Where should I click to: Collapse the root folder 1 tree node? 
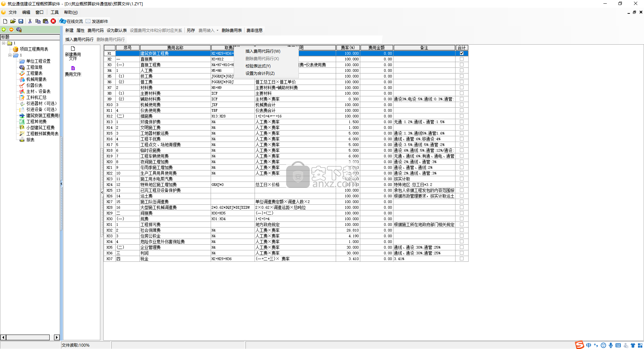click(4, 43)
